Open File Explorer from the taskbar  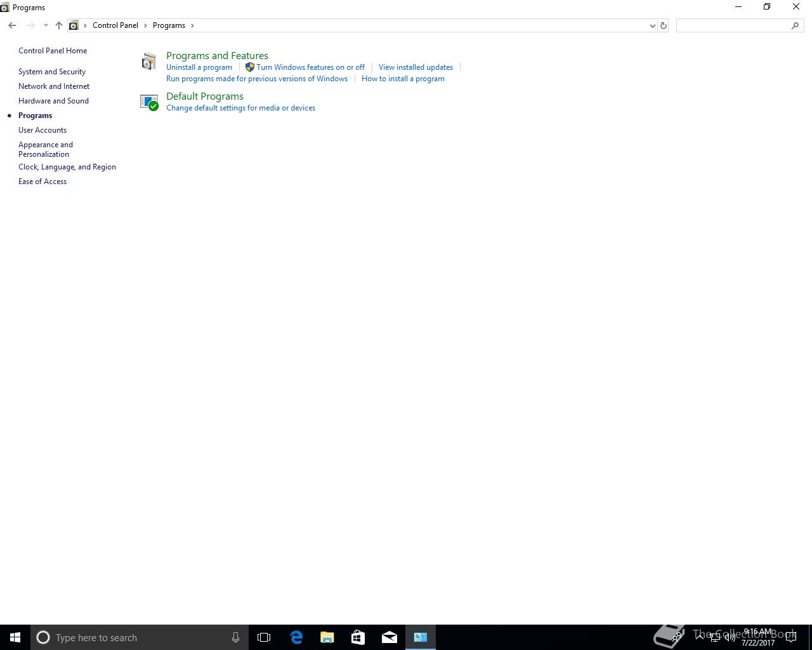point(327,637)
